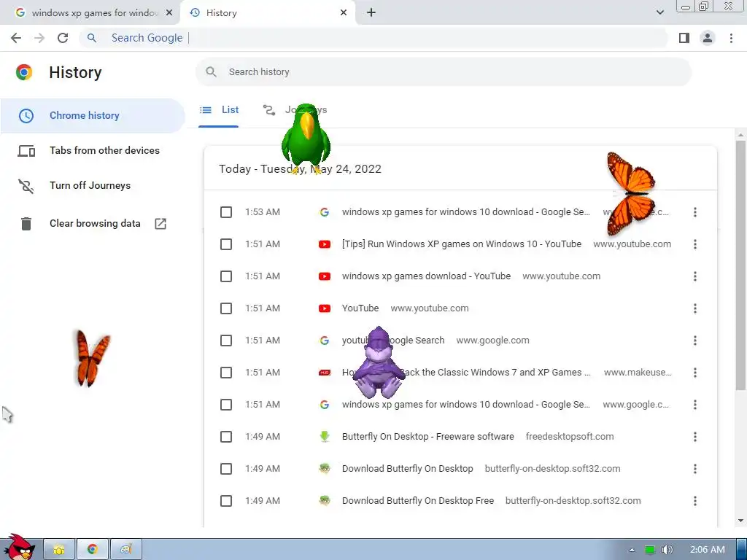
Task: Click the forward navigation arrow
Action: [39, 38]
